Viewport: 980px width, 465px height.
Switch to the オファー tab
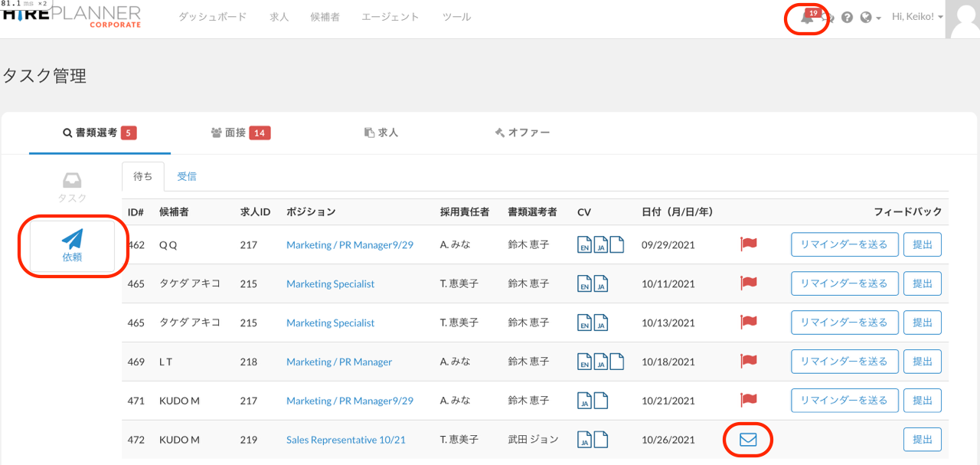[x=522, y=133]
